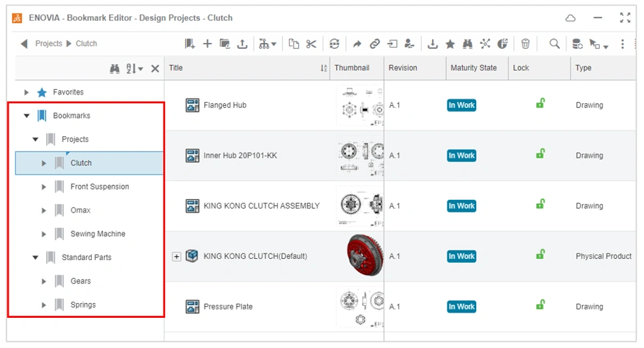Expand KING KONG CLUTCH(Default) row plus

(176, 257)
